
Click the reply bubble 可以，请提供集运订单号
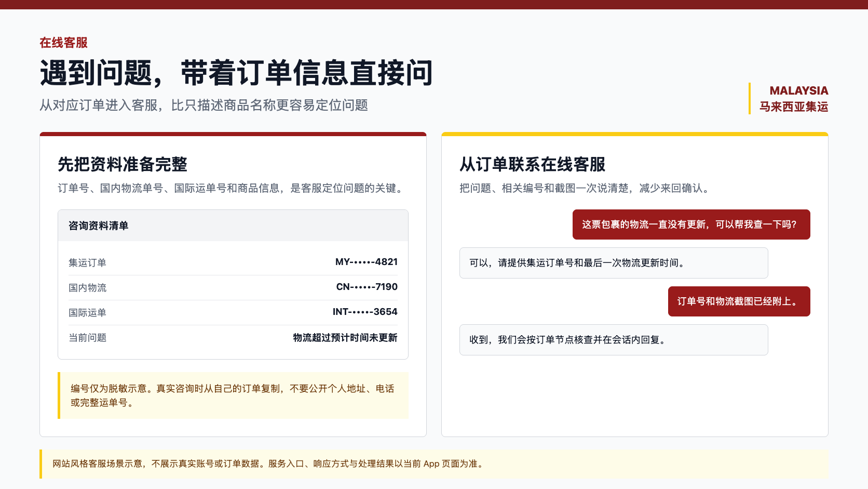point(614,263)
